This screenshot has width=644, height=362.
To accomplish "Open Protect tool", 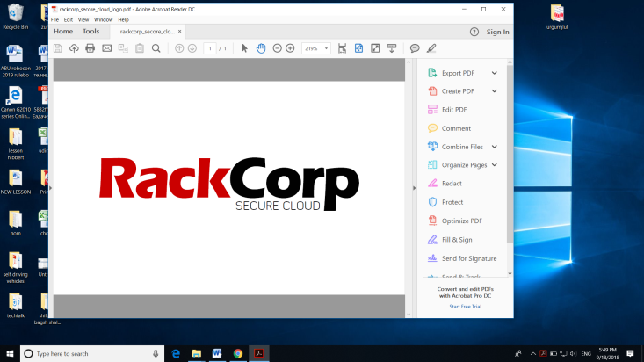I will click(x=452, y=202).
